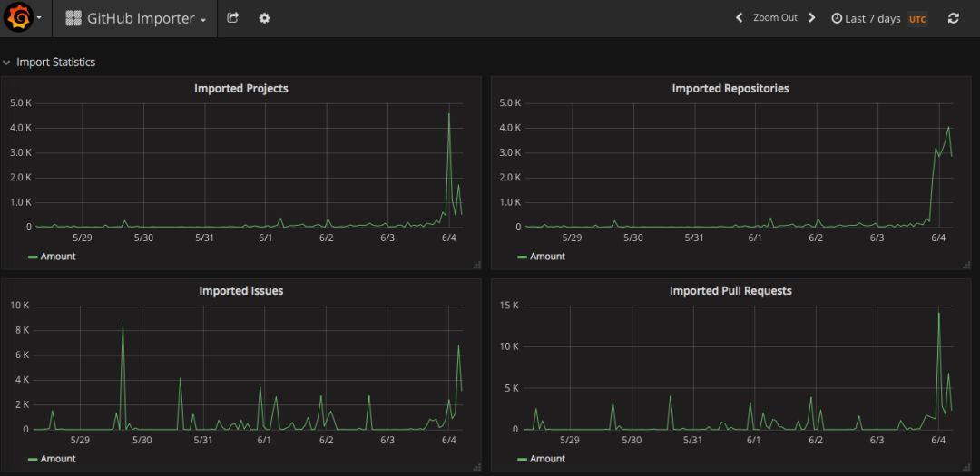Shift time range forward with right arrow
Viewport: 980px width, 476px height.
tap(811, 18)
